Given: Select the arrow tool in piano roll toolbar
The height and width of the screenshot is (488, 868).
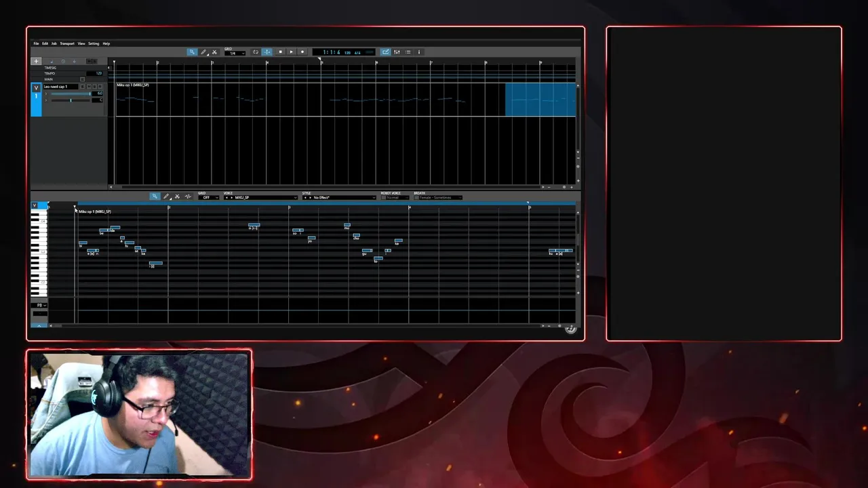Looking at the screenshot, I should 155,197.
